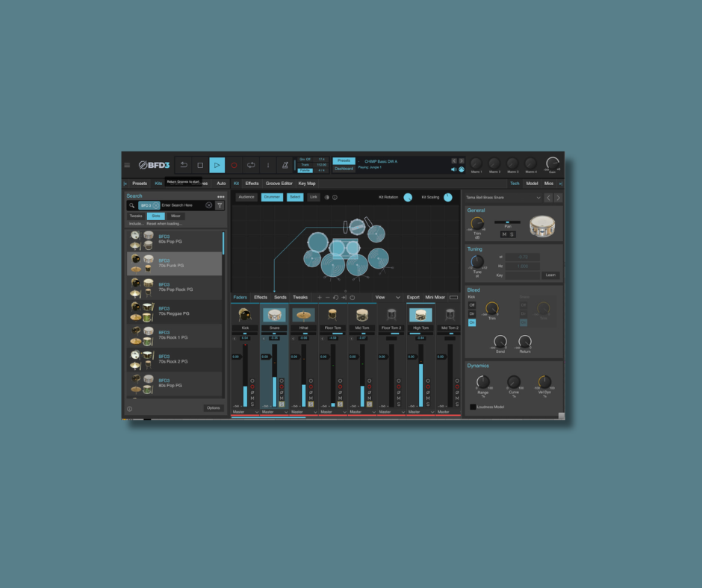702x588 pixels.
Task: Switch mixer to Sends tab
Action: click(x=280, y=298)
